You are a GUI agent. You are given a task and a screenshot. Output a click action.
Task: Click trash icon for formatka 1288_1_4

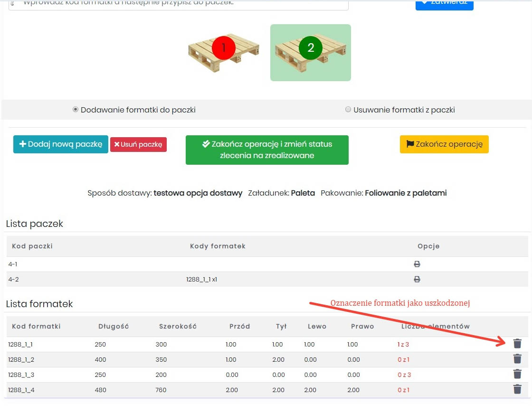click(517, 389)
